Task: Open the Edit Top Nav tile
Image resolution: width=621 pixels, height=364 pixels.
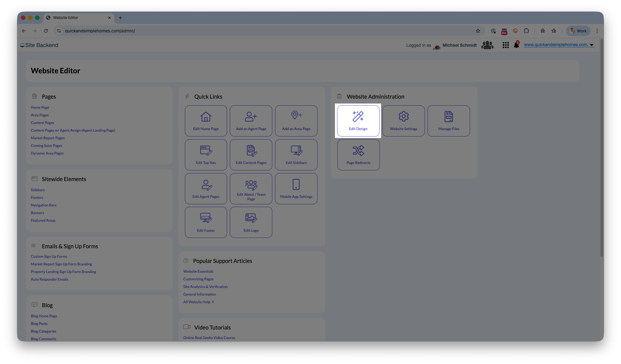Action: point(206,155)
